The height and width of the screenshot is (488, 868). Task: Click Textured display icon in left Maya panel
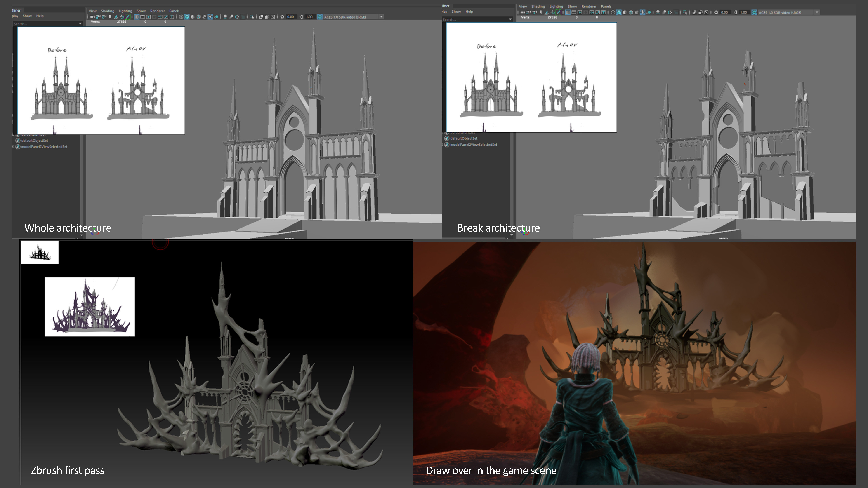(204, 17)
